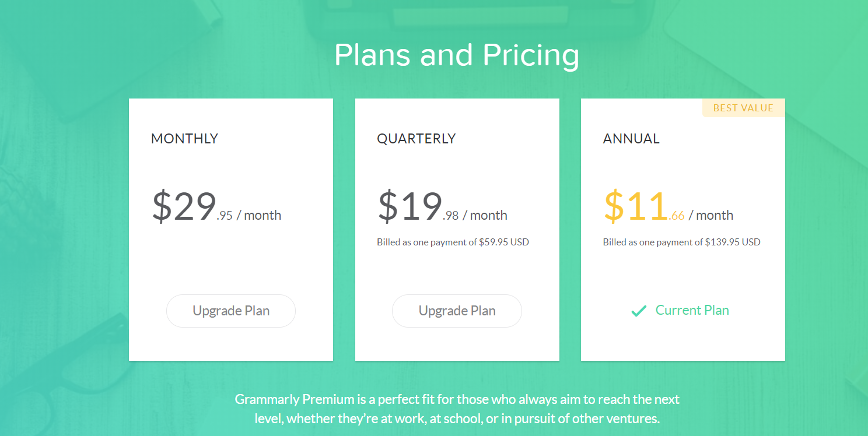Screen dimensions: 868x436
Task: Click the Grammarly Premium description text
Action: [457, 409]
